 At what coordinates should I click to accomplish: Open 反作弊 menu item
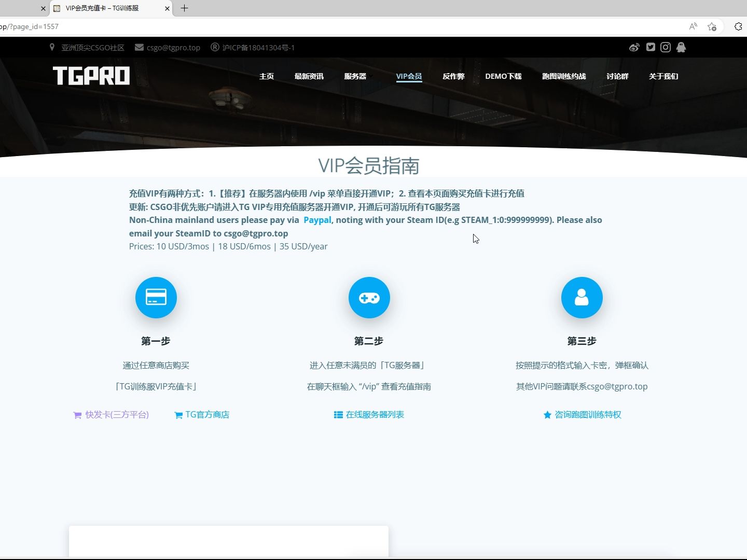coord(453,76)
